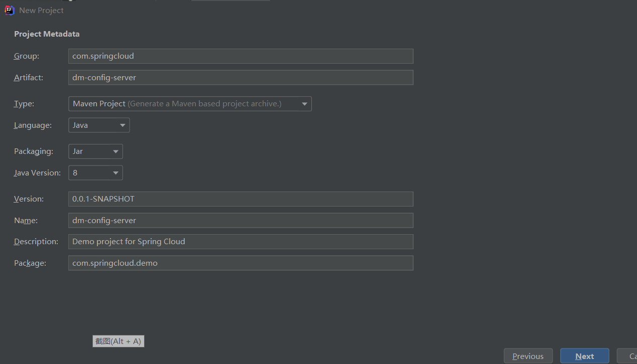Click the Artifact label
The width and height of the screenshot is (637, 364).
[29, 78]
